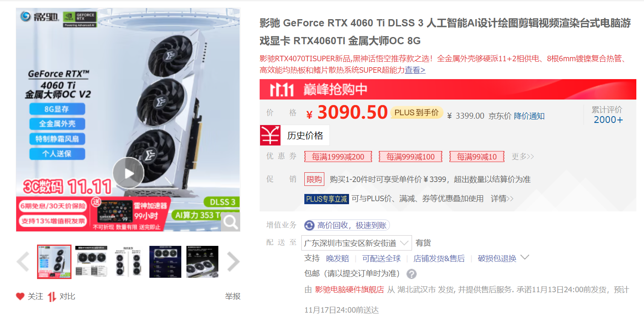Play the product video
The height and width of the screenshot is (322, 644).
click(129, 173)
